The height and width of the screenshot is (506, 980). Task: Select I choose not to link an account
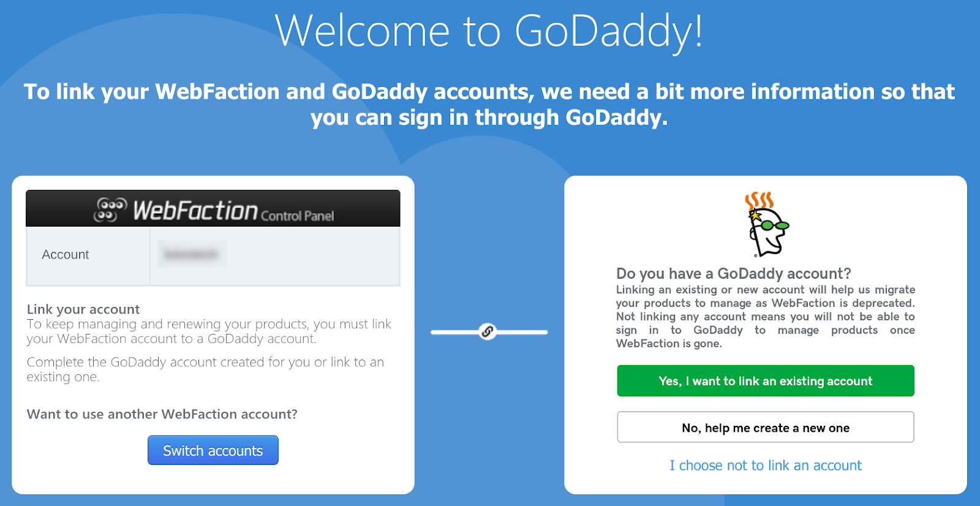[766, 466]
